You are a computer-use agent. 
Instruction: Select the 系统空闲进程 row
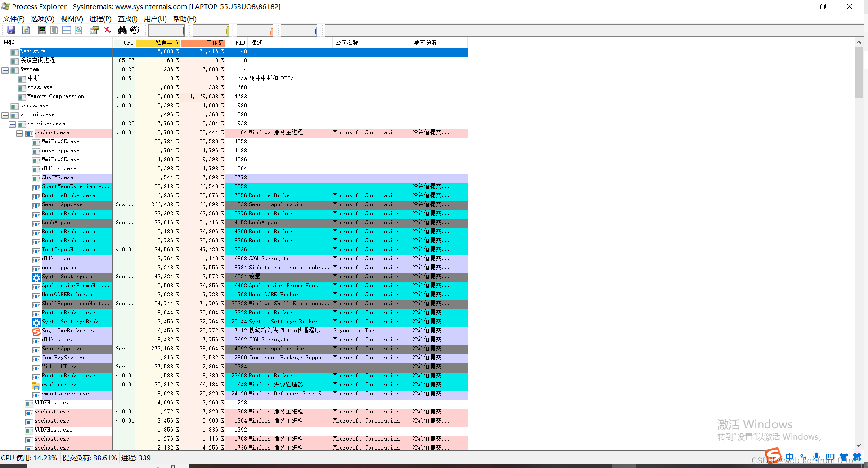click(x=234, y=61)
